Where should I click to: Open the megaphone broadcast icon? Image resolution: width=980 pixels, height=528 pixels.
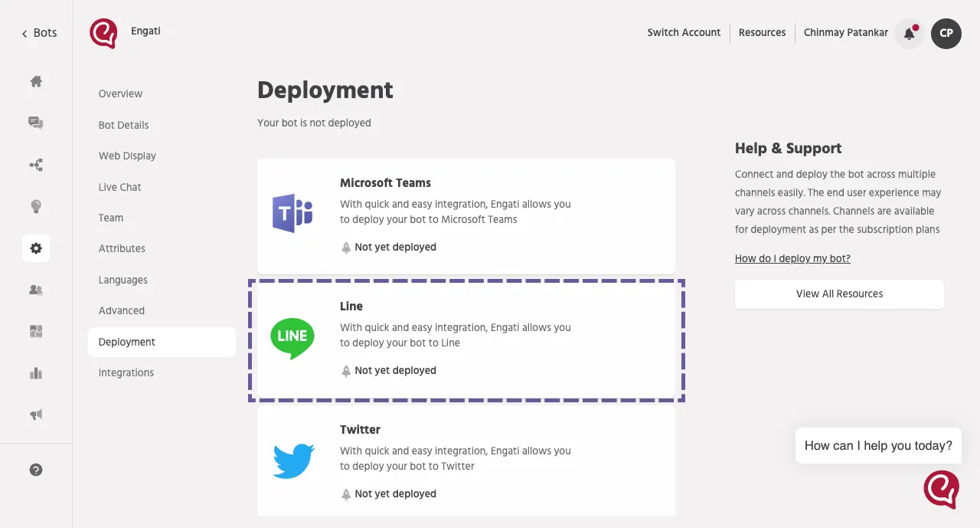(36, 415)
